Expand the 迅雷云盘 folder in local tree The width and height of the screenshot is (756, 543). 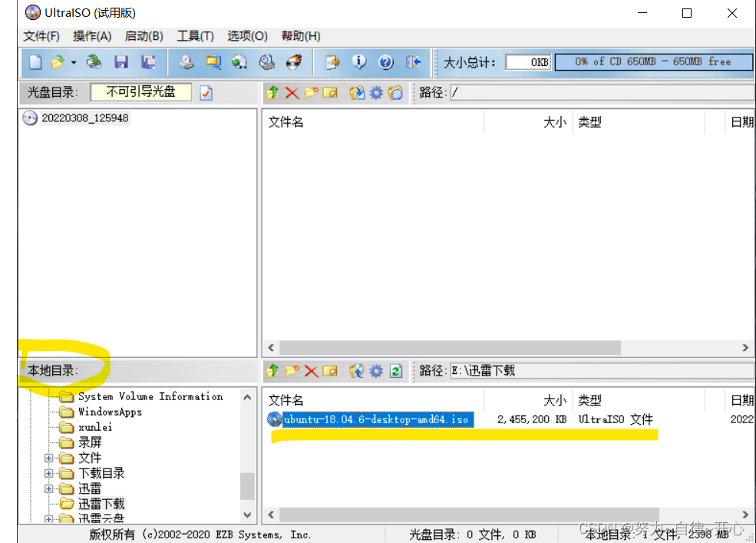point(48,519)
